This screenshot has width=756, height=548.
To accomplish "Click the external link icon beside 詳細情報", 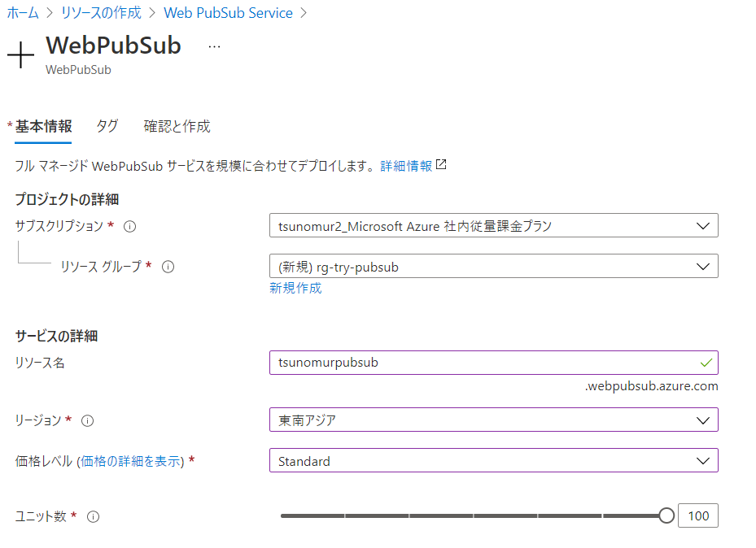I will 439,163.
